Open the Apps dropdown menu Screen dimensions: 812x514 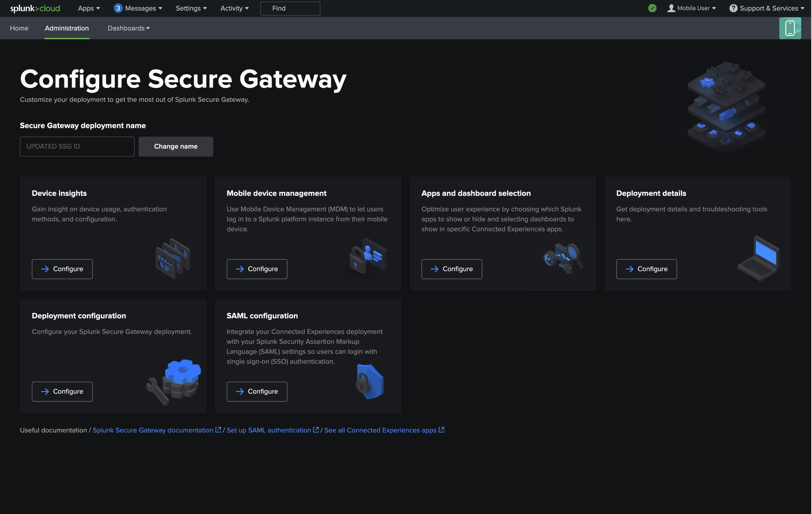[x=89, y=8]
